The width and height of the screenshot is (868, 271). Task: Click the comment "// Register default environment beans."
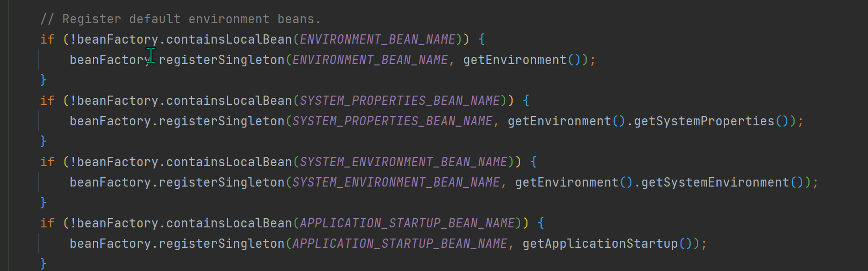pyautogui.click(x=180, y=19)
